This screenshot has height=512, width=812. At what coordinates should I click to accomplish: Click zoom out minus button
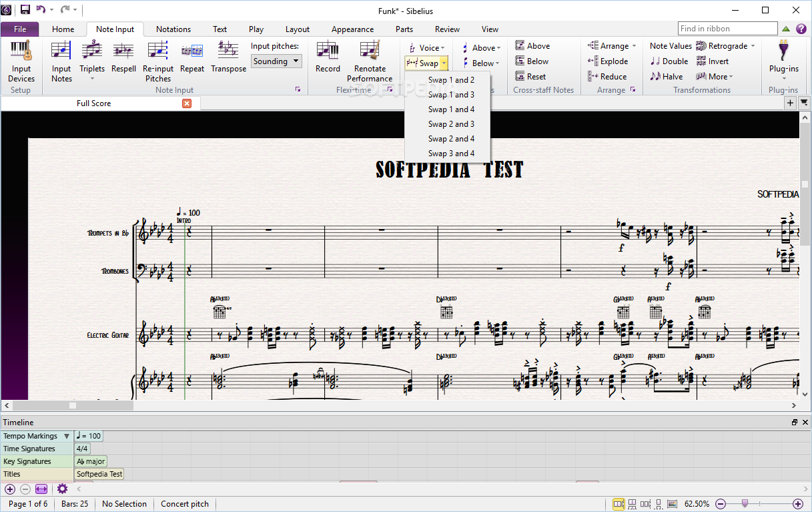coord(721,504)
